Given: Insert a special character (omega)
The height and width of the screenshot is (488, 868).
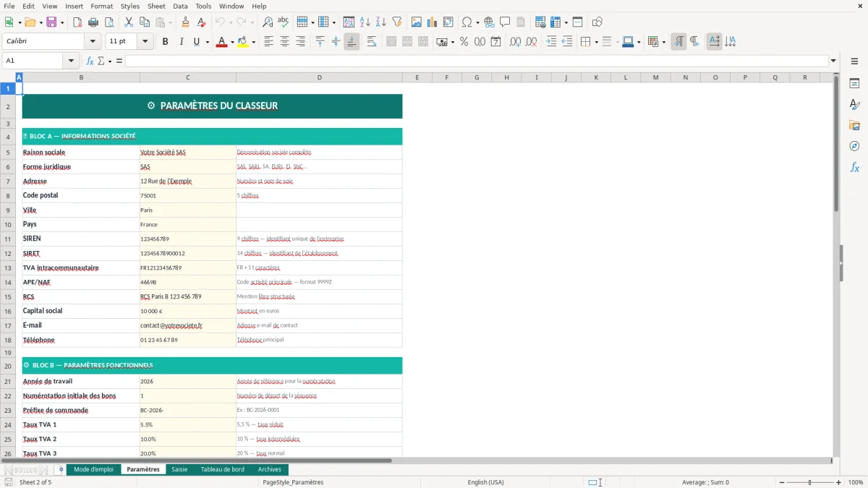Looking at the screenshot, I should [x=467, y=22].
